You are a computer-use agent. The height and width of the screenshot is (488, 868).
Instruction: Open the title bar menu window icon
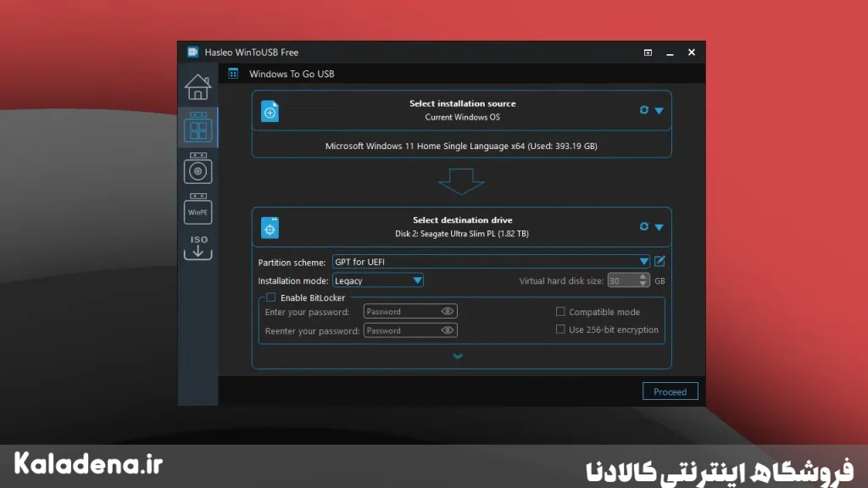[648, 53]
